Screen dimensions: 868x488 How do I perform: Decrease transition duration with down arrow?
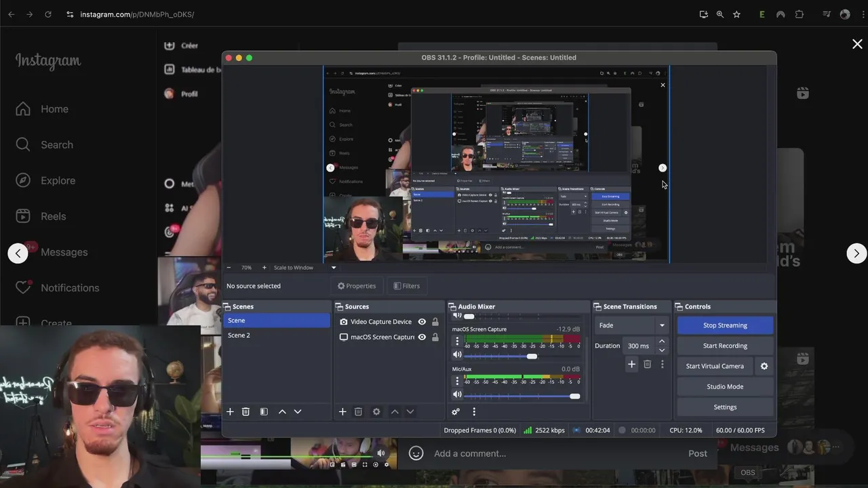pos(662,350)
